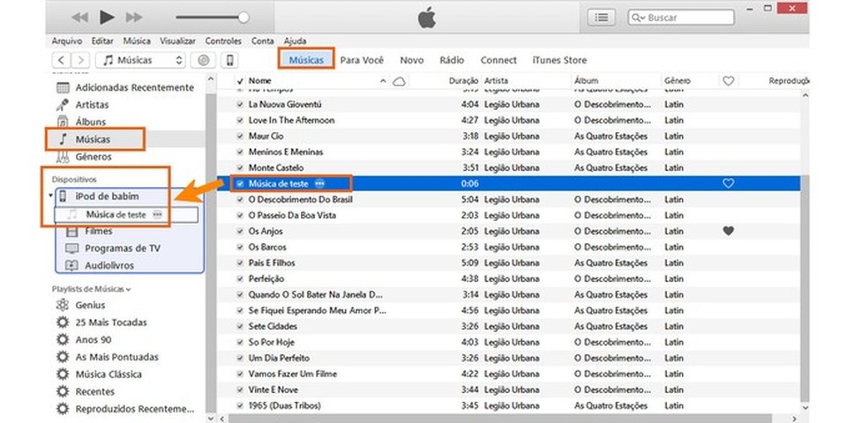Image resolution: width=868 pixels, height=423 pixels.
Task: Uncheck the La Nuova Gioventù checkbox
Action: click(240, 104)
